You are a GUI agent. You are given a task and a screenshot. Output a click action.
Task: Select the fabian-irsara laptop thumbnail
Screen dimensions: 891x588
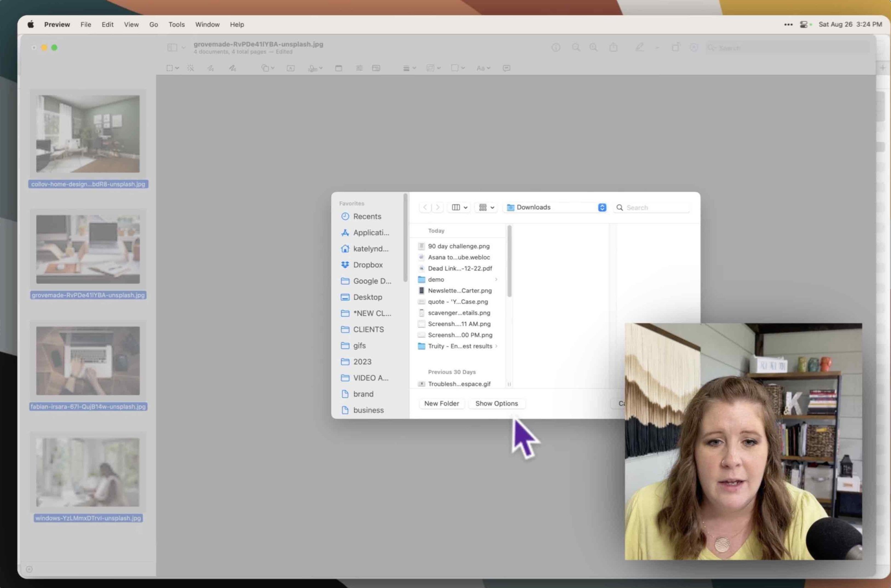click(88, 360)
